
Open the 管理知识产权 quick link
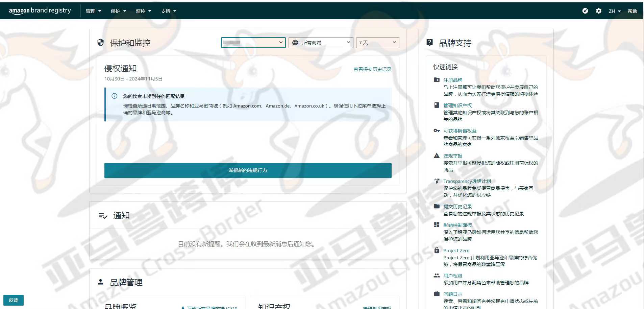457,105
